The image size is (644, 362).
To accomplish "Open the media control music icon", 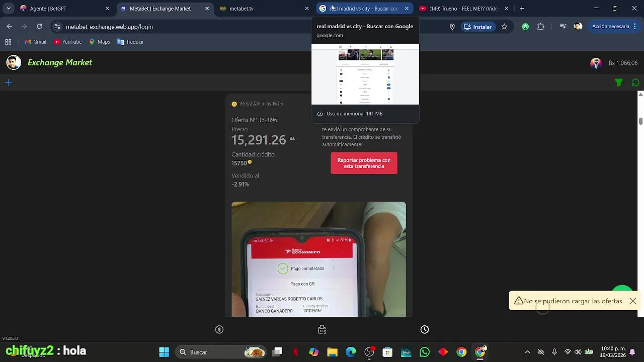I will coord(563,27).
